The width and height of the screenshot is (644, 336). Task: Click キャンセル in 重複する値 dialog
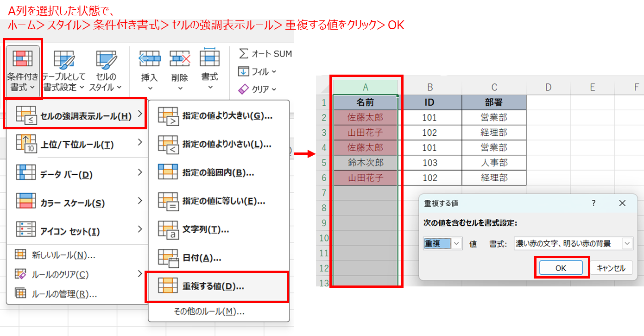[611, 267]
